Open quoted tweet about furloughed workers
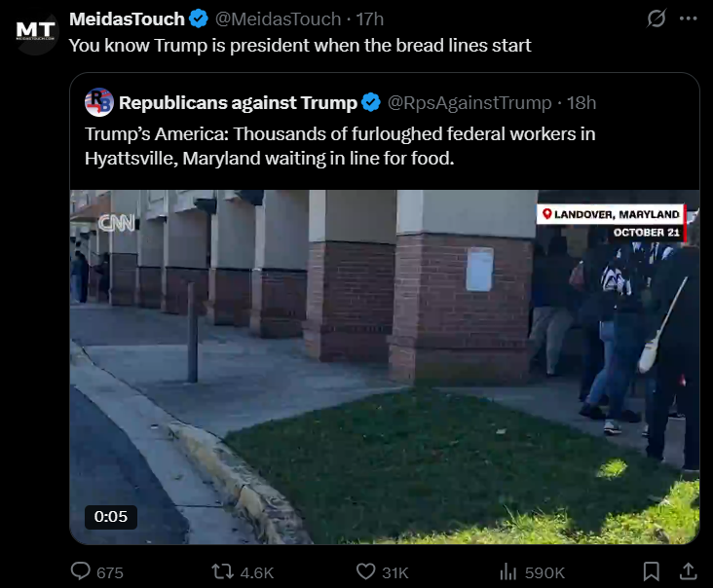The width and height of the screenshot is (713, 588). coord(340,146)
